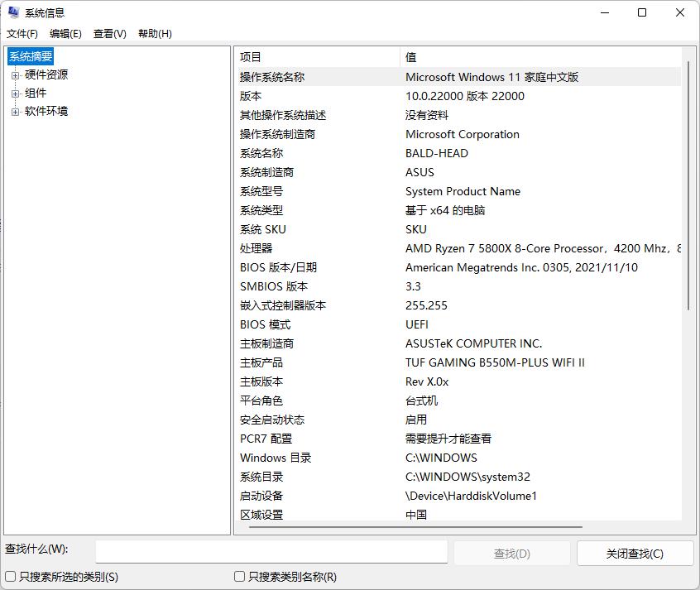Expand the 组件 tree node

[x=15, y=94]
